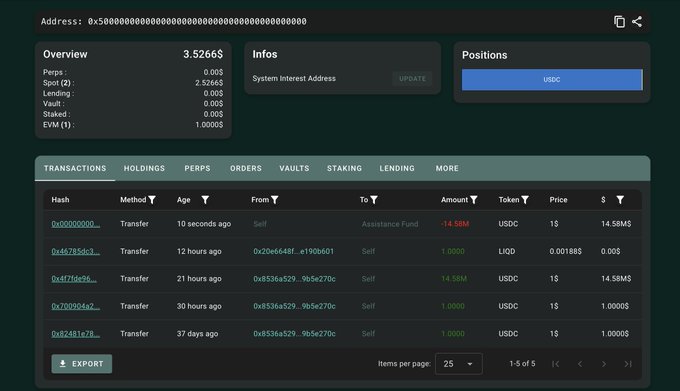This screenshot has width=680, height=391.
Task: Click the 3.5266$ overview total
Action: point(203,54)
